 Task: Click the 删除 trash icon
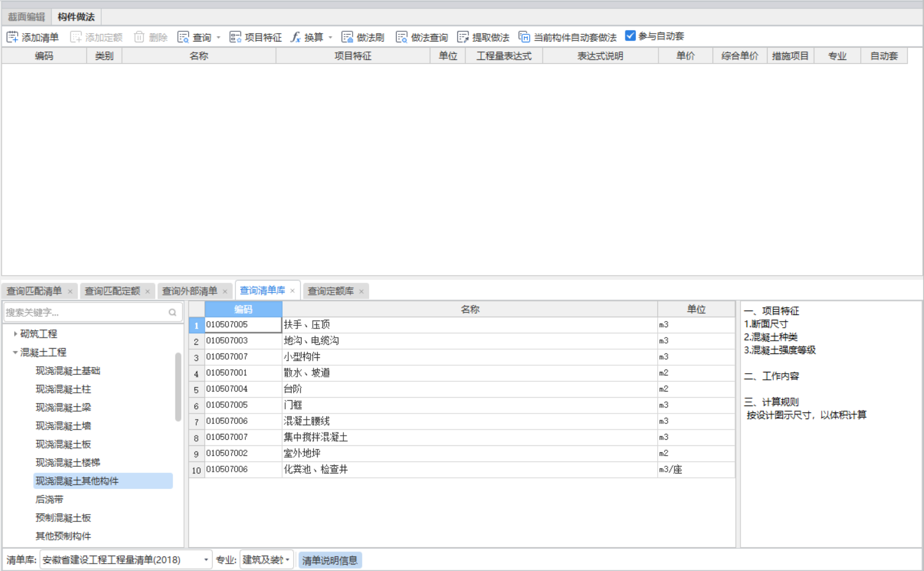[x=139, y=37]
